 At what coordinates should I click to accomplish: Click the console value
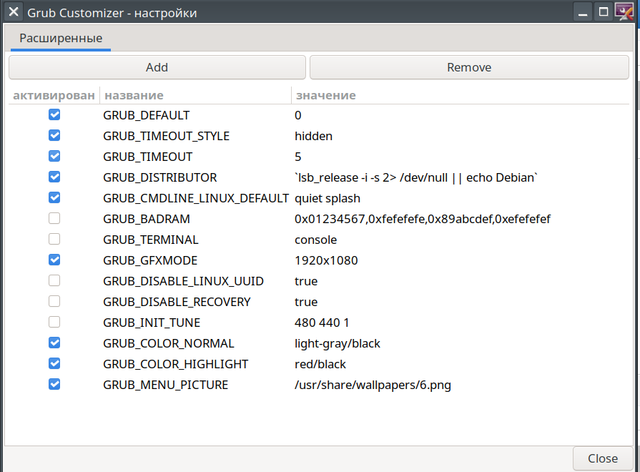pos(316,240)
